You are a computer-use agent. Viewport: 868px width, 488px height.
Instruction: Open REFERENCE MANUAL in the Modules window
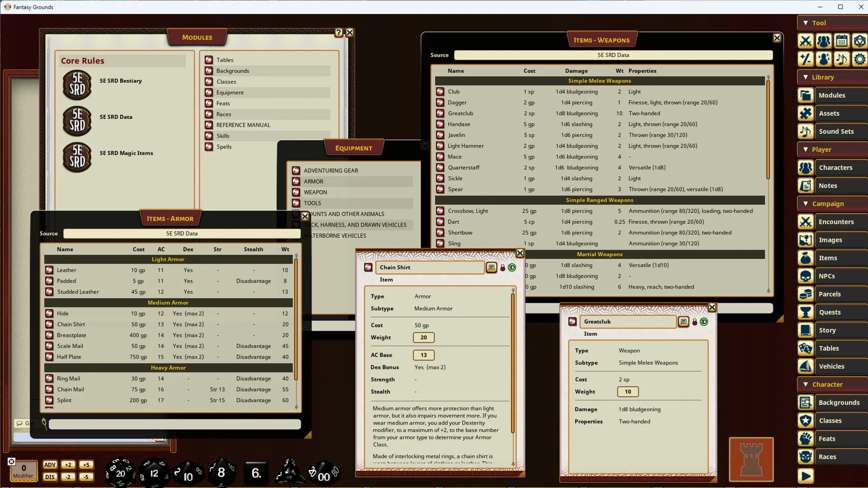(x=267, y=125)
